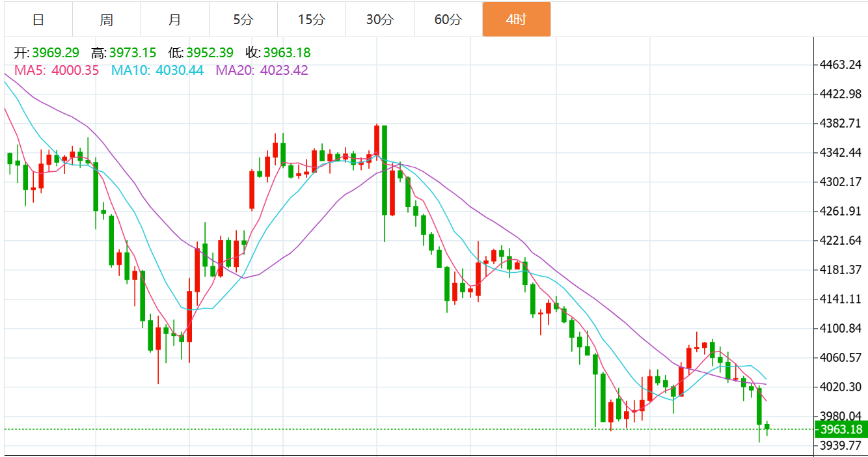Select the 15分 interval tab
The image size is (868, 457).
coord(312,20)
